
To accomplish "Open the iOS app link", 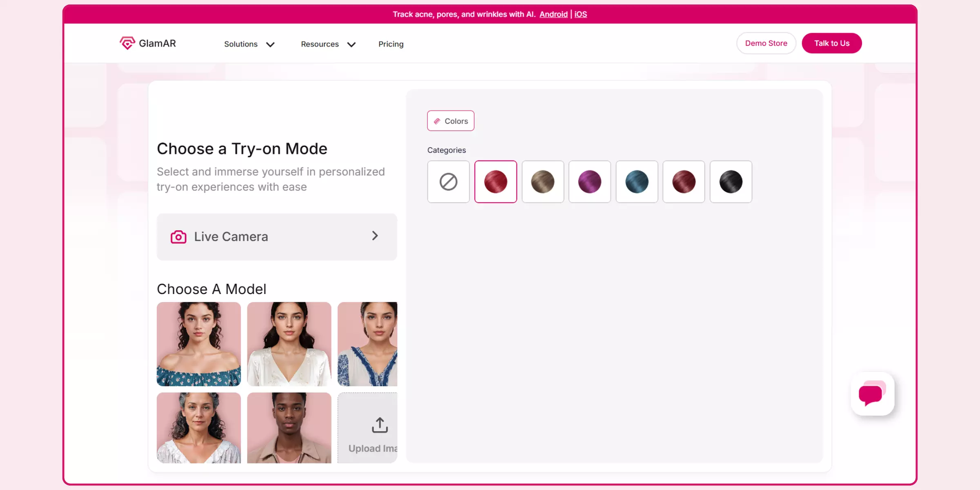I will [x=580, y=14].
